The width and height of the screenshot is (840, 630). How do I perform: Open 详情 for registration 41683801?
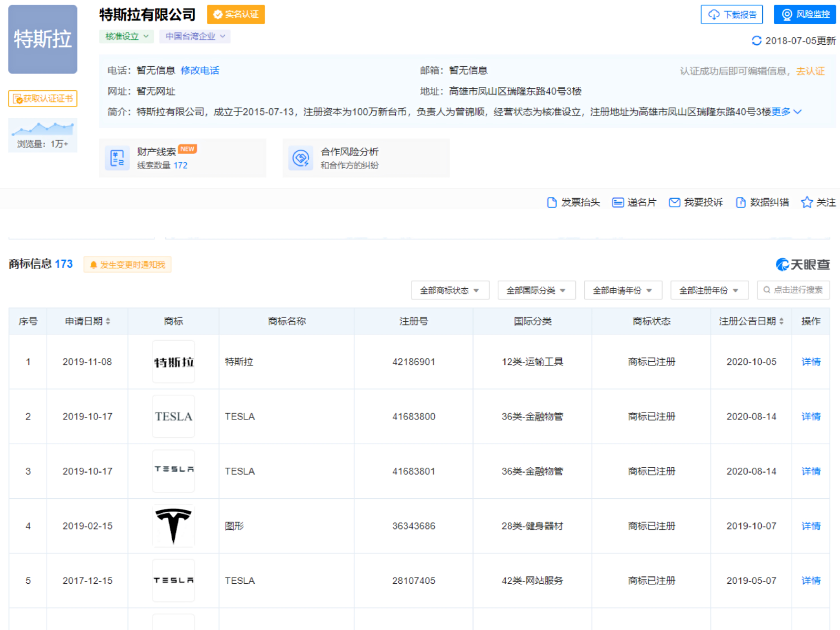click(811, 471)
